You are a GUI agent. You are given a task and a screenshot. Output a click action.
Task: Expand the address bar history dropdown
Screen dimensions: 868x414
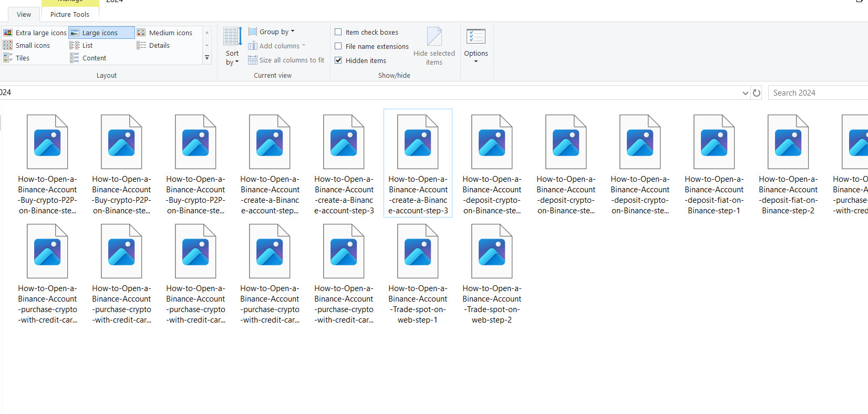pyautogui.click(x=745, y=93)
